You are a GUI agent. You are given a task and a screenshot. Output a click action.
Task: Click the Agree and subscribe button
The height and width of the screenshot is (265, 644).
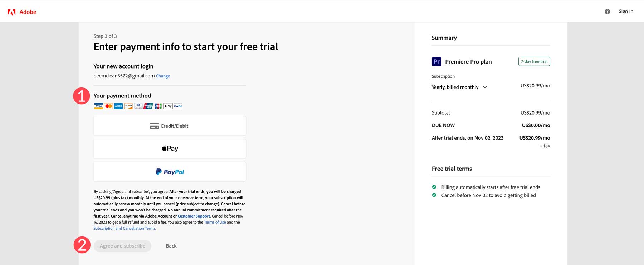click(x=122, y=246)
